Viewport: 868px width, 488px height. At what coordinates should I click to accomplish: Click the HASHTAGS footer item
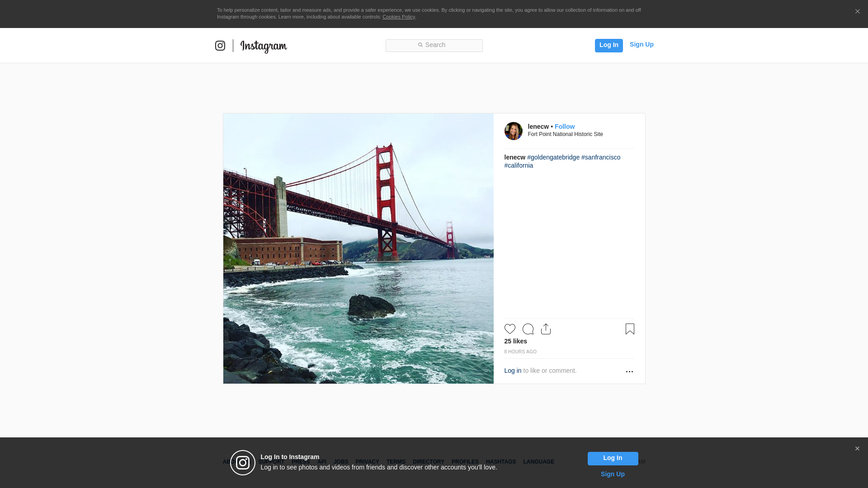pos(500,462)
